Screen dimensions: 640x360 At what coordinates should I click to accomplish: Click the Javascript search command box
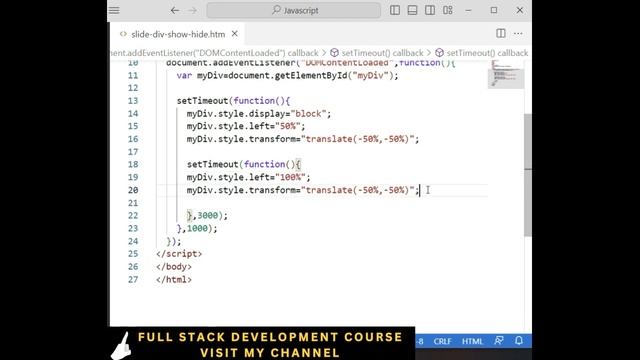tap(294, 10)
